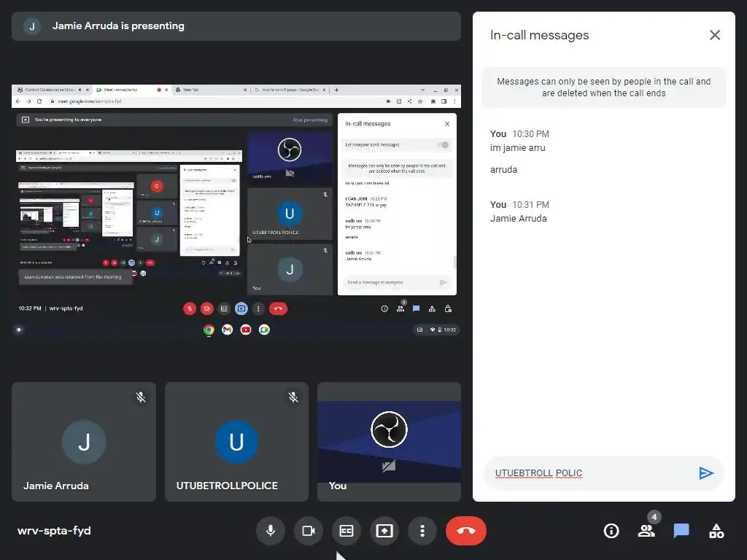Select the Jamie Arruda participant tile
The image size is (747, 560).
84,441
